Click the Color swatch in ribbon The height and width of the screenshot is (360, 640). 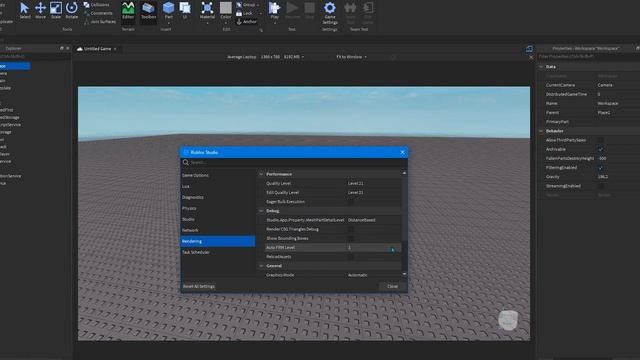click(226, 8)
